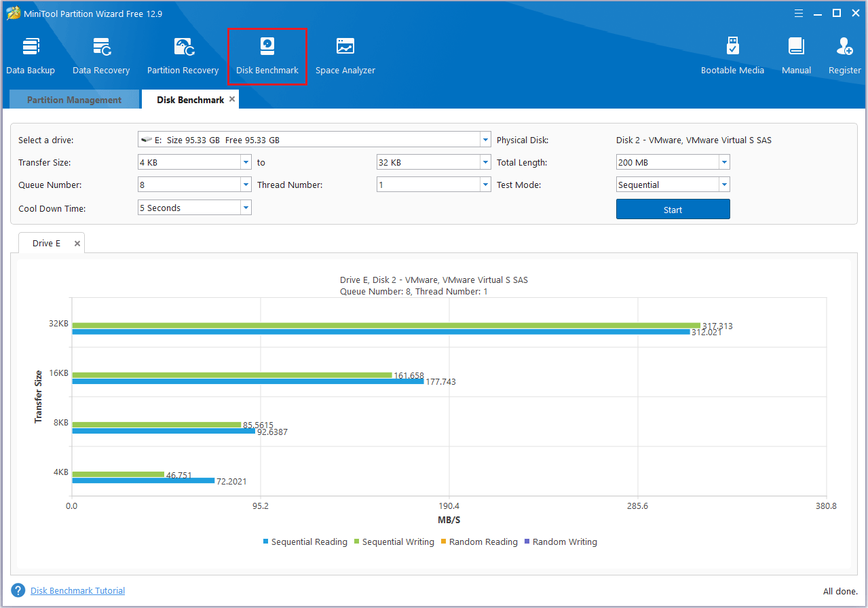Click the Register icon
Screen dimensions: 868x608
(844, 53)
